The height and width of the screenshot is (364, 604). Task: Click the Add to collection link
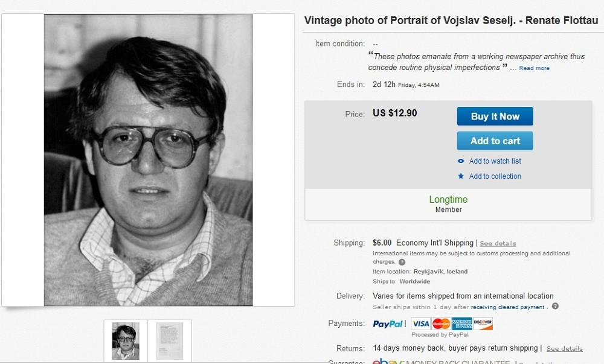click(x=495, y=176)
